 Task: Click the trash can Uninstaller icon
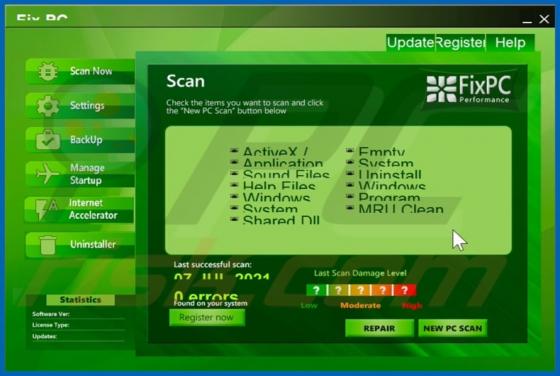pos(48,244)
